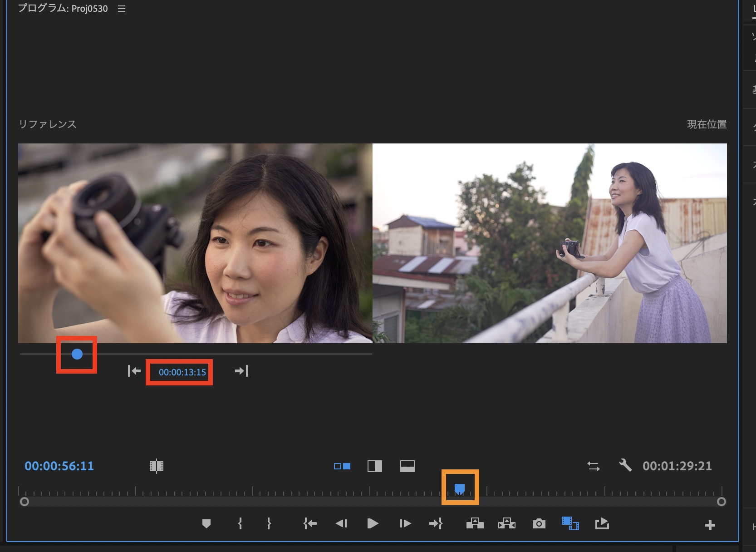The width and height of the screenshot is (756, 552).
Task: Export frame with camera icon
Action: 539,524
